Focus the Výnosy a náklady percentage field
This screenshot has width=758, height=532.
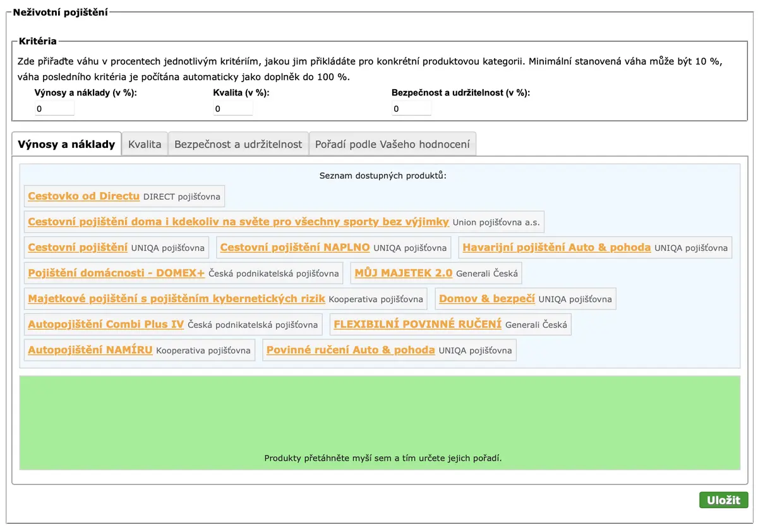point(54,109)
